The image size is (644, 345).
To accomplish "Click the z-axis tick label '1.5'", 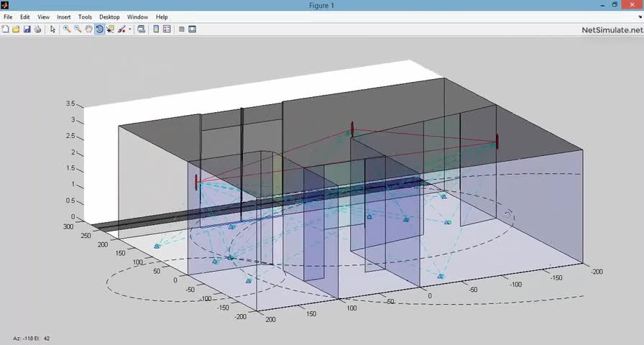I will point(70,168).
